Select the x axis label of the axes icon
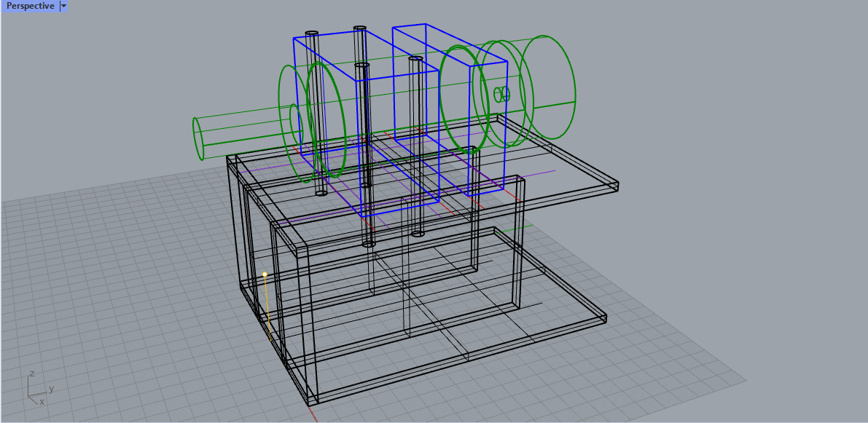The height and width of the screenshot is (423, 868). click(42, 401)
